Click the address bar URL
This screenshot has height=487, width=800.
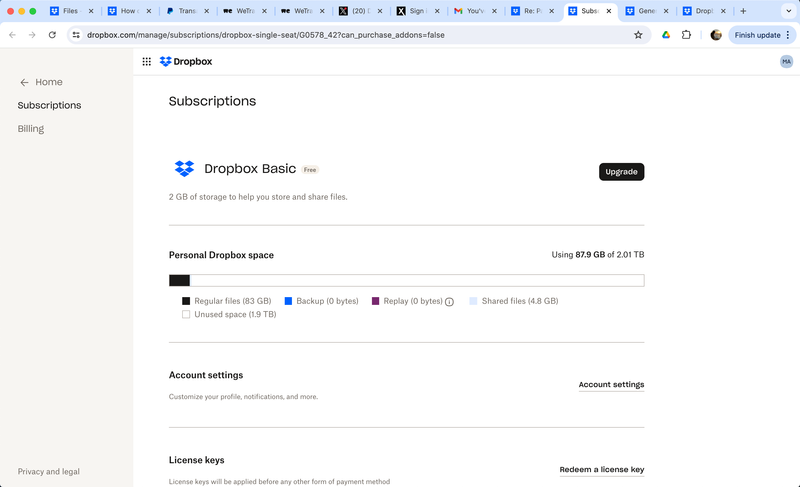coord(265,35)
